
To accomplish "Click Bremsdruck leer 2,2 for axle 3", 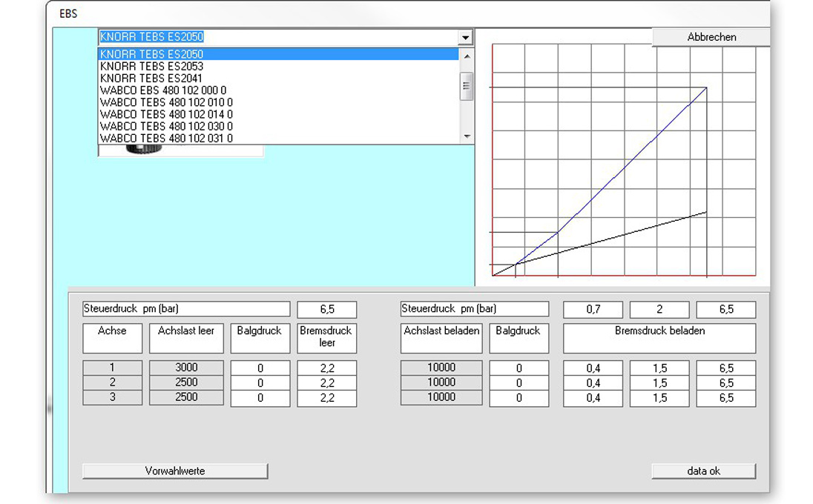I will [x=326, y=398].
